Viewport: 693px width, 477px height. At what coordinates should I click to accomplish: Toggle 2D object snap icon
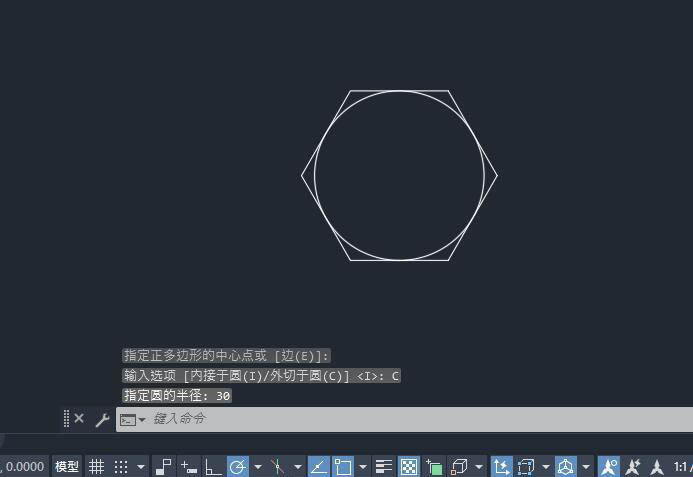[343, 466]
